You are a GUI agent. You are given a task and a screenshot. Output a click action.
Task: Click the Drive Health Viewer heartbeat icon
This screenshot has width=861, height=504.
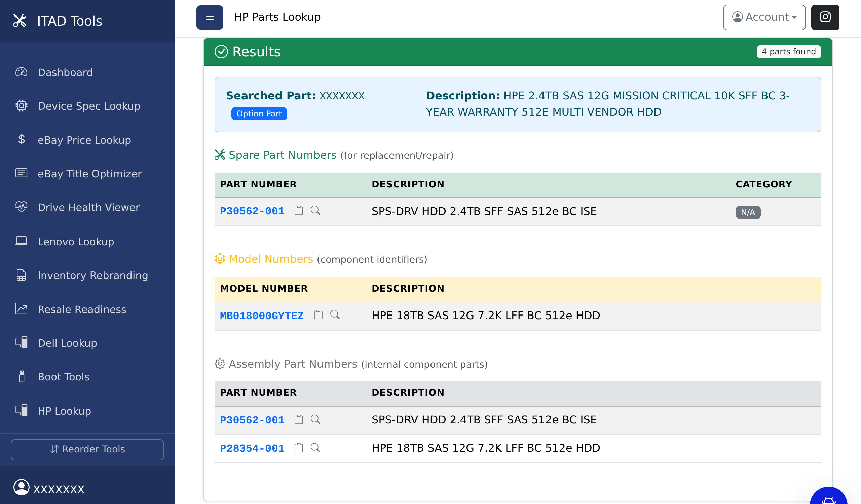(21, 207)
